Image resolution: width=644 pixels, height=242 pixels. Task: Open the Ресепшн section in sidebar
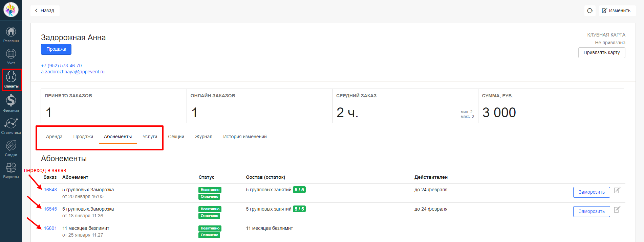point(11,34)
